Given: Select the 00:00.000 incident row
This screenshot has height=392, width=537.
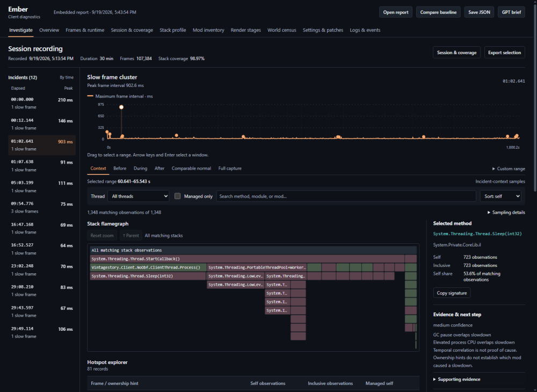Looking at the screenshot, I should [42, 103].
